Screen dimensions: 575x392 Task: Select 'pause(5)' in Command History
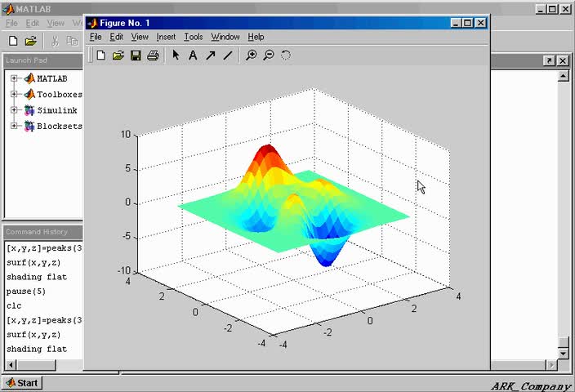click(x=26, y=292)
